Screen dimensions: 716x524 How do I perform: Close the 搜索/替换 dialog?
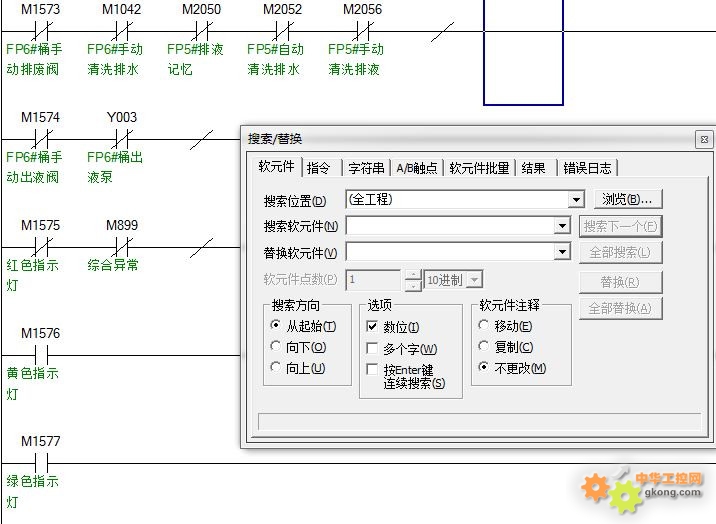[x=704, y=140]
